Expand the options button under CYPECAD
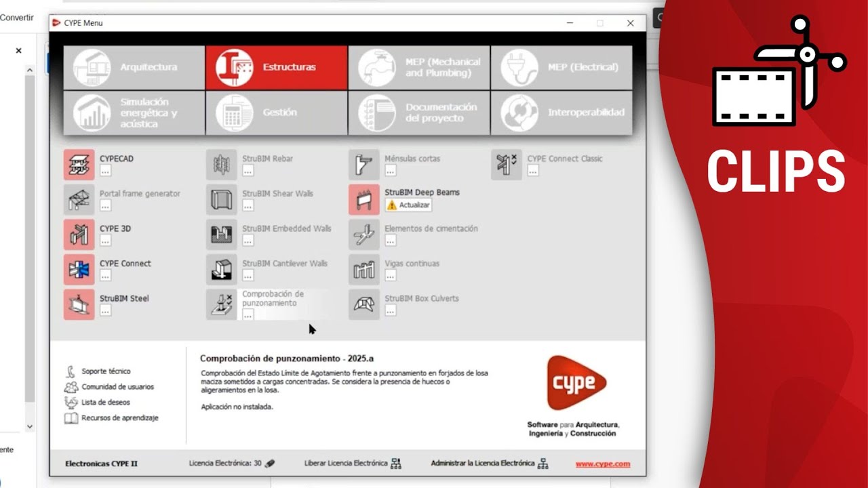The image size is (868, 488). [105, 171]
